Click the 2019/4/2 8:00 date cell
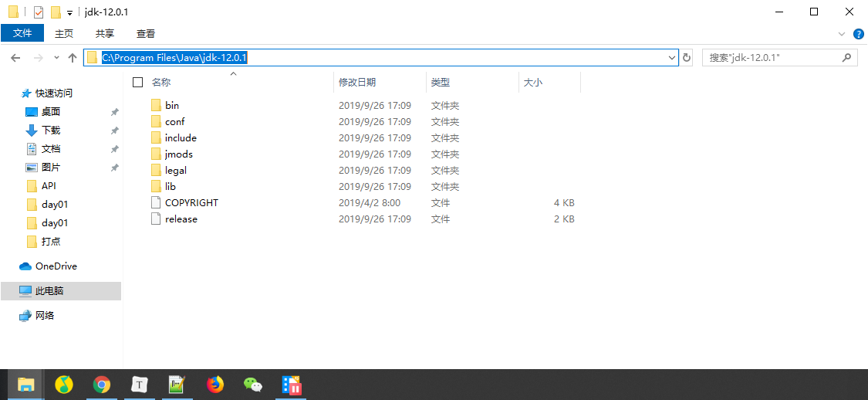The image size is (868, 400). 370,203
